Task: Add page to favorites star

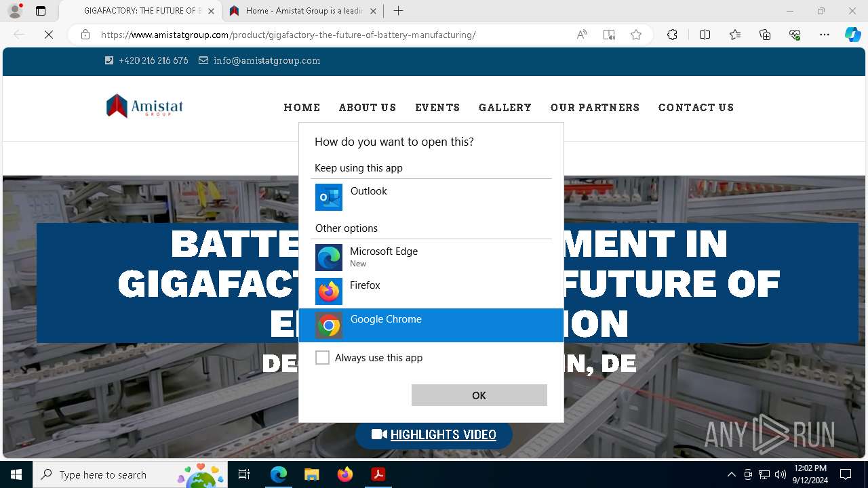Action: [636, 35]
